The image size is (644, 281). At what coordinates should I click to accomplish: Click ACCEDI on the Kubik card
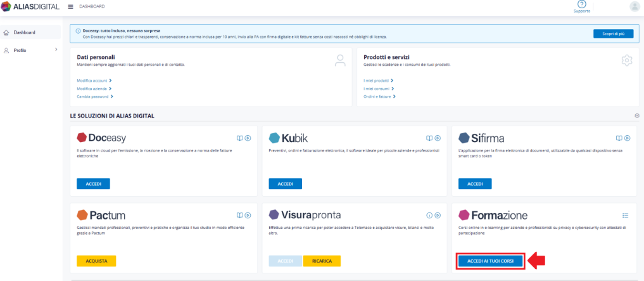(286, 183)
